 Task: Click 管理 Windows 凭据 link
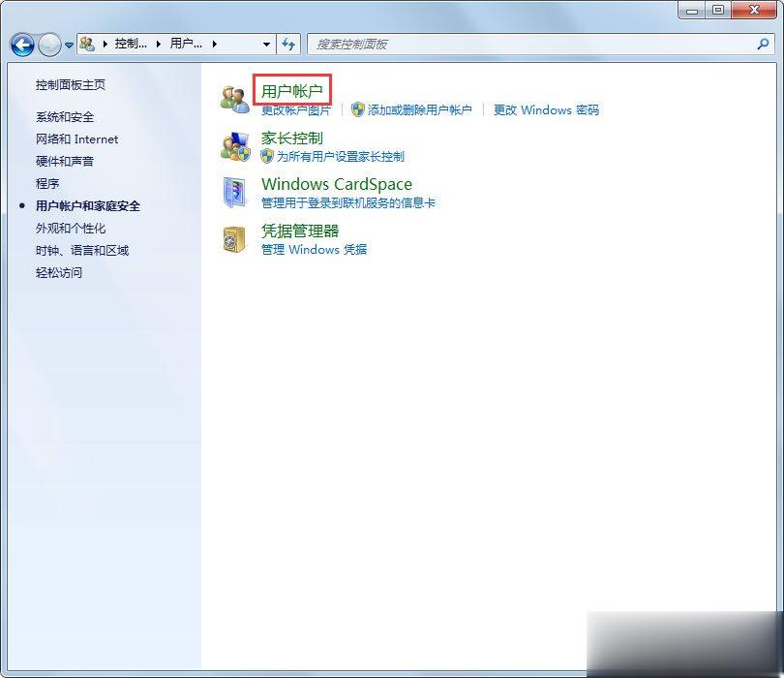(x=314, y=249)
